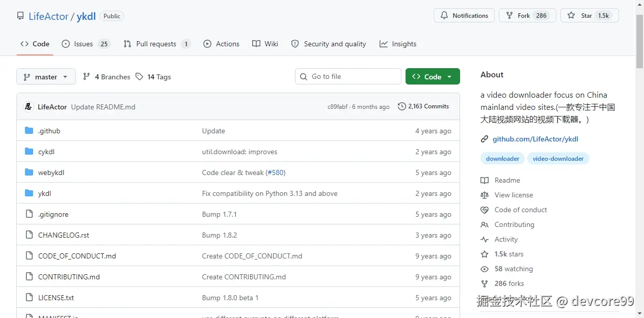The image size is (644, 318).
Task: Star the repository with Star button
Action: (589, 16)
